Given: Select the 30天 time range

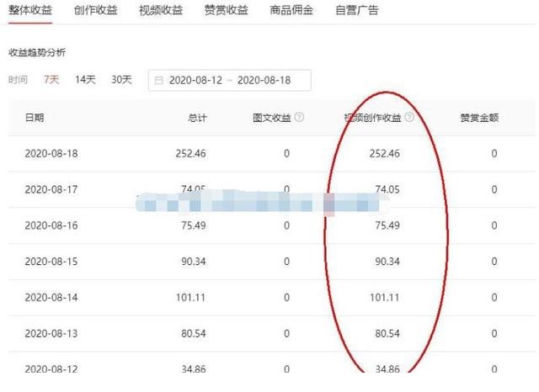Looking at the screenshot, I should (x=121, y=80).
